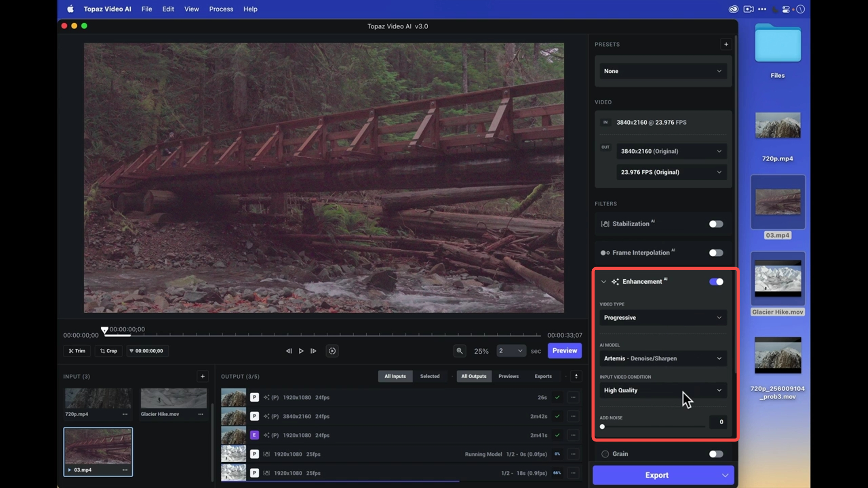868x488 pixels.
Task: Open Input Video Condition High Quality dropdown
Action: pyautogui.click(x=663, y=390)
